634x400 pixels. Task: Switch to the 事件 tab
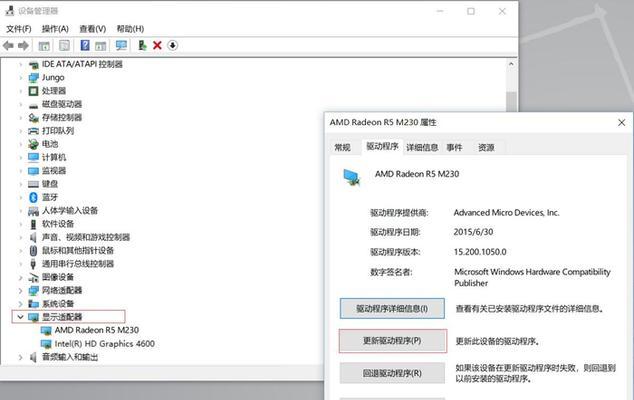[x=454, y=148]
